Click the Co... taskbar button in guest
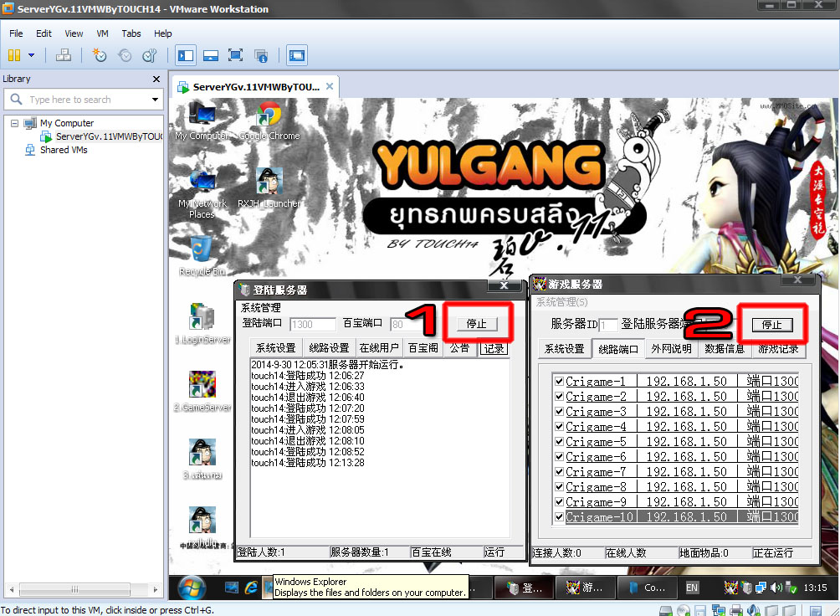The height and width of the screenshot is (616, 840). click(x=648, y=588)
